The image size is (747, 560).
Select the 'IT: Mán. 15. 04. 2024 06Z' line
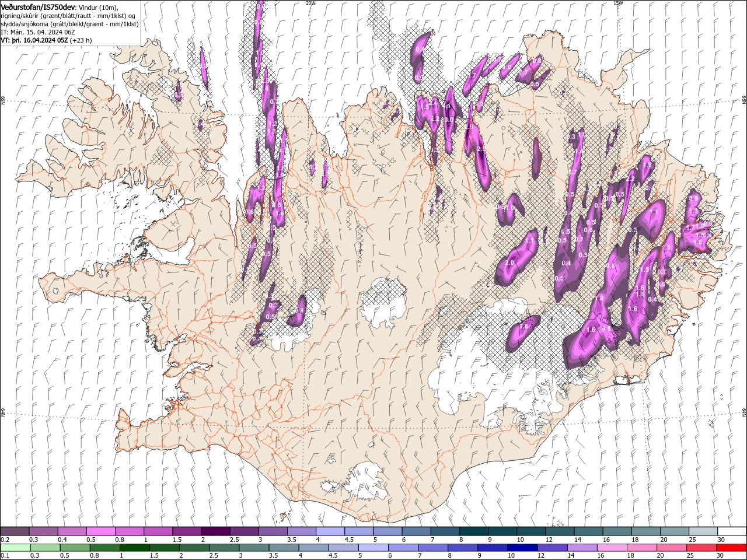[x=38, y=32]
